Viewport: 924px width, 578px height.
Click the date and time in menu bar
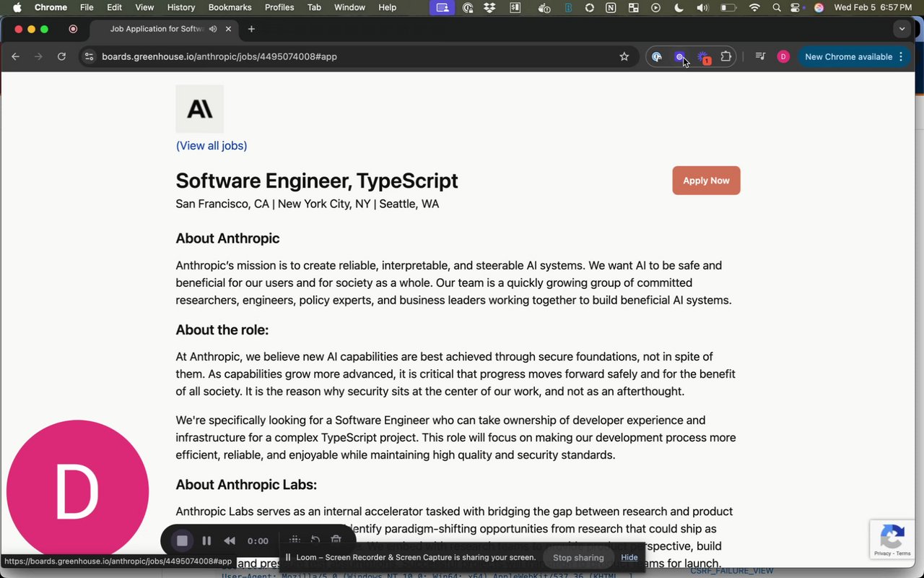873,7
